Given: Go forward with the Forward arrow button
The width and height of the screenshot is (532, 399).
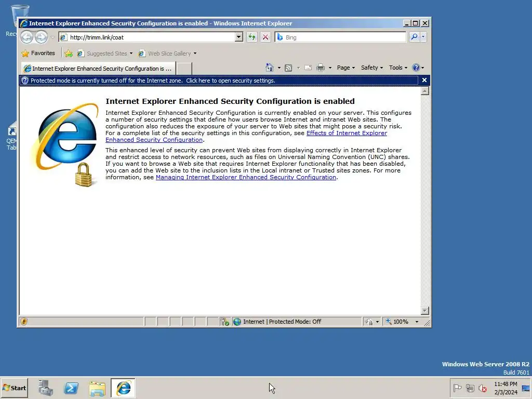Looking at the screenshot, I should tap(42, 37).
